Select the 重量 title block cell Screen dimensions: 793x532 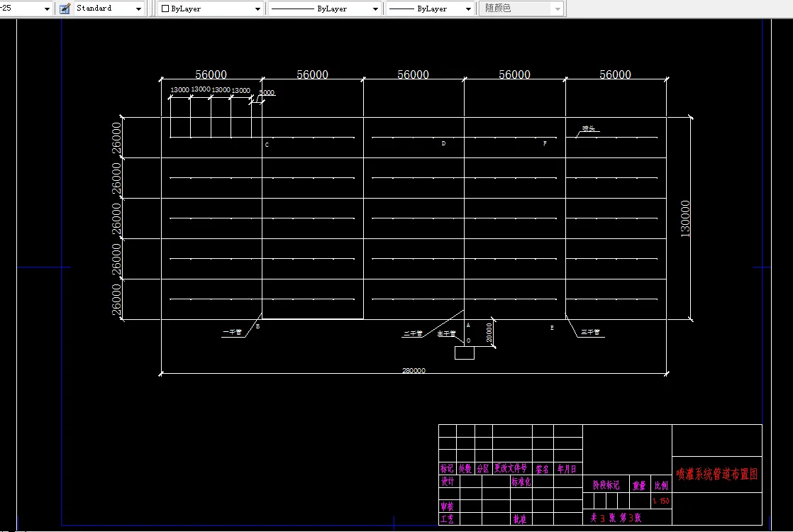coord(639,485)
